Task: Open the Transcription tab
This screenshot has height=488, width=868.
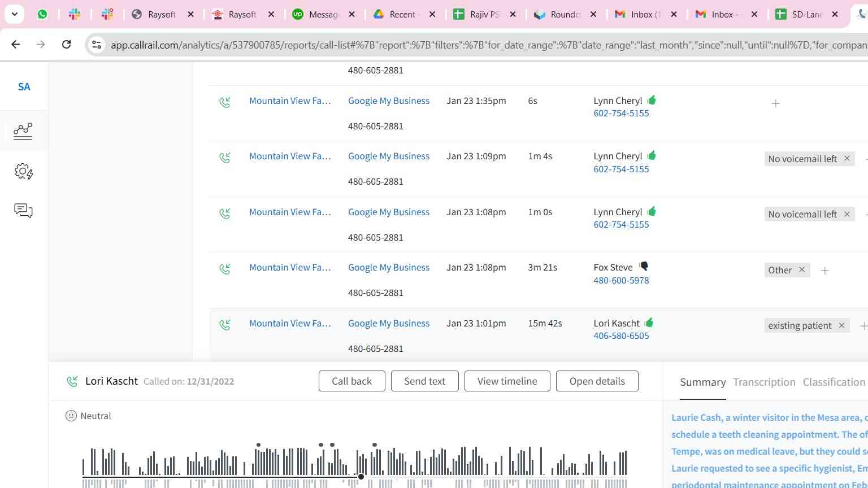Action: tap(764, 382)
